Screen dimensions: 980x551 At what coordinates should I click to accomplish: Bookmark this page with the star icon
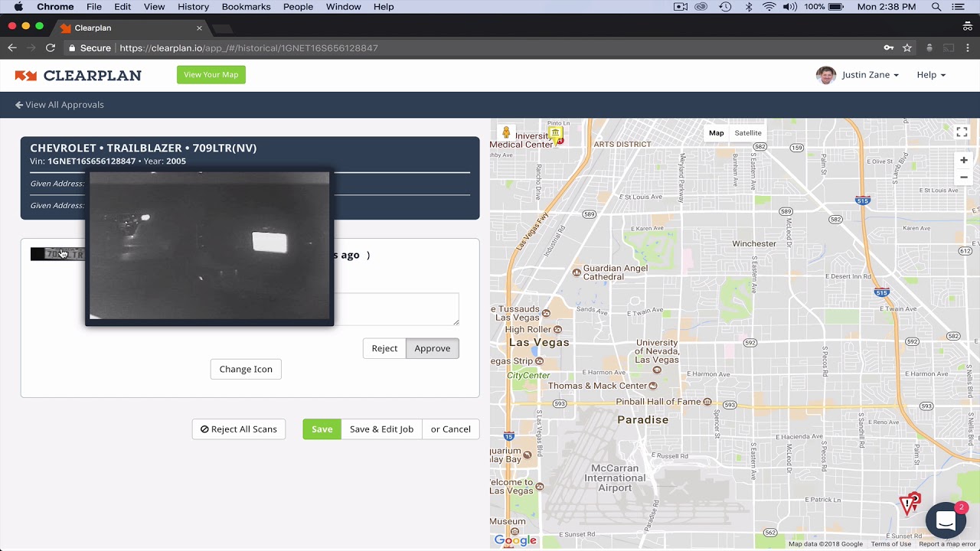point(907,47)
